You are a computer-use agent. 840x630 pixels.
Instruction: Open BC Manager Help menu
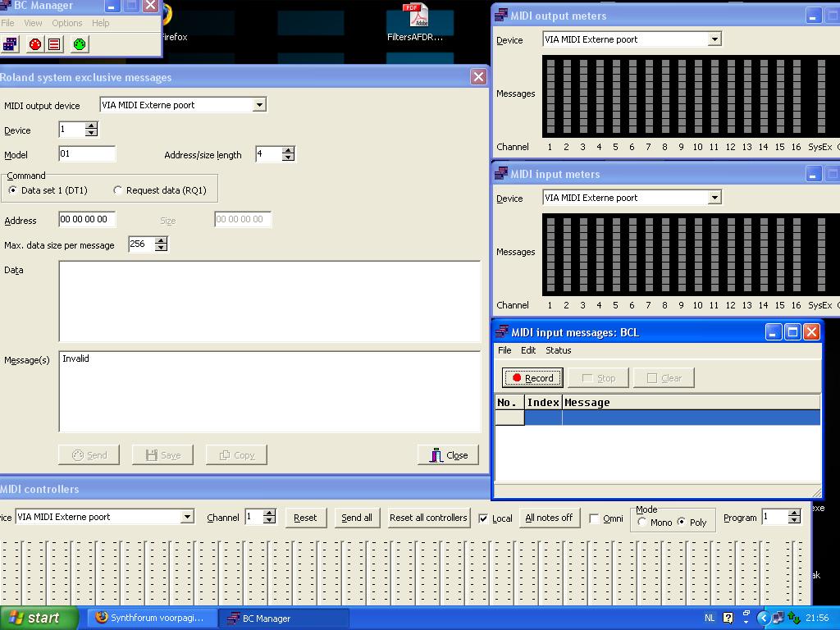click(x=100, y=23)
